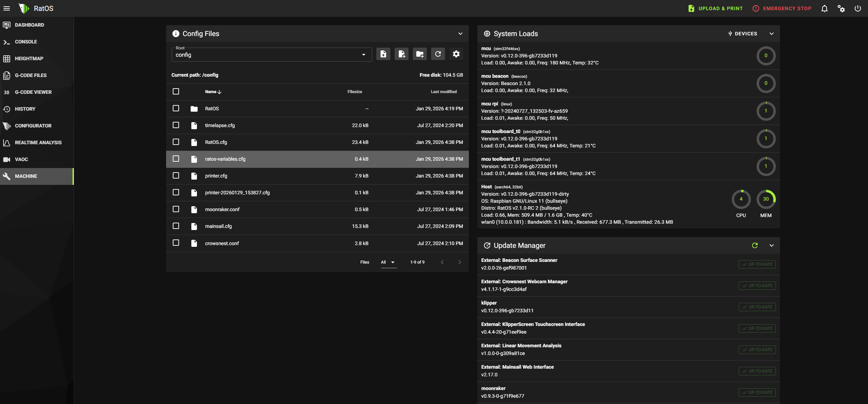Toggle the select-all files checkbox
The image size is (868, 404).
(x=176, y=91)
